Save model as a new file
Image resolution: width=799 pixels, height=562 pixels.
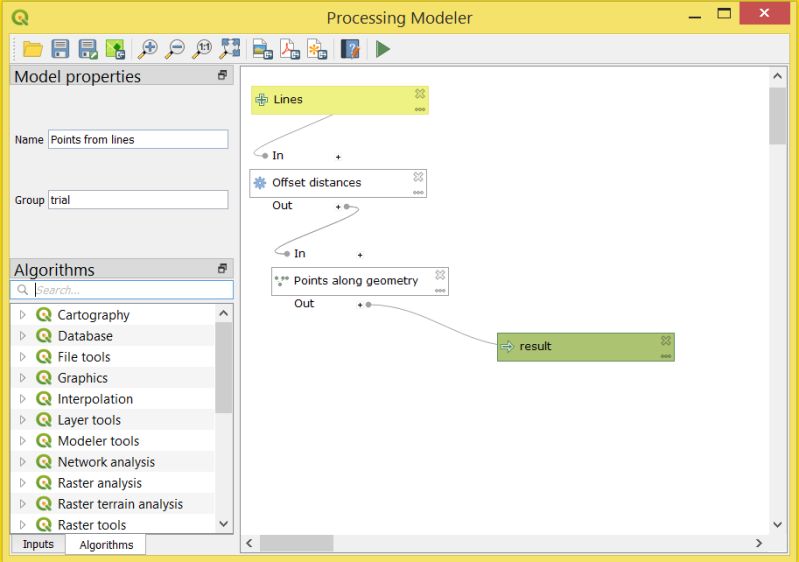[88, 49]
